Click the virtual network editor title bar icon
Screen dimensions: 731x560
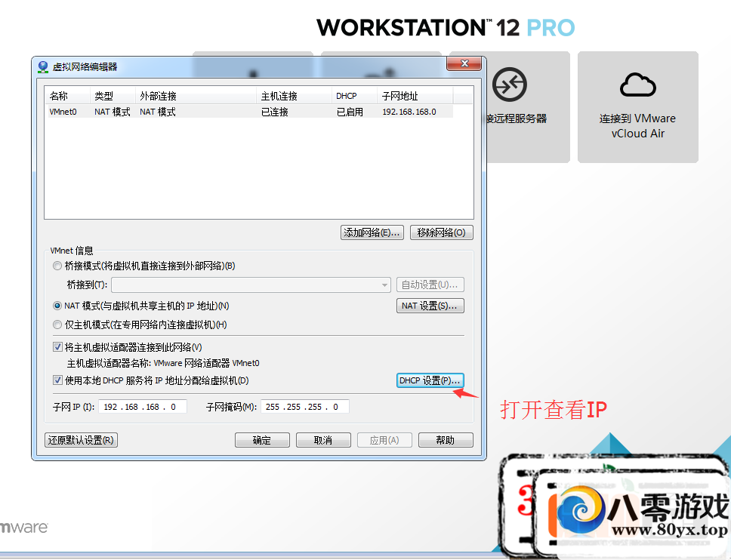tap(43, 66)
